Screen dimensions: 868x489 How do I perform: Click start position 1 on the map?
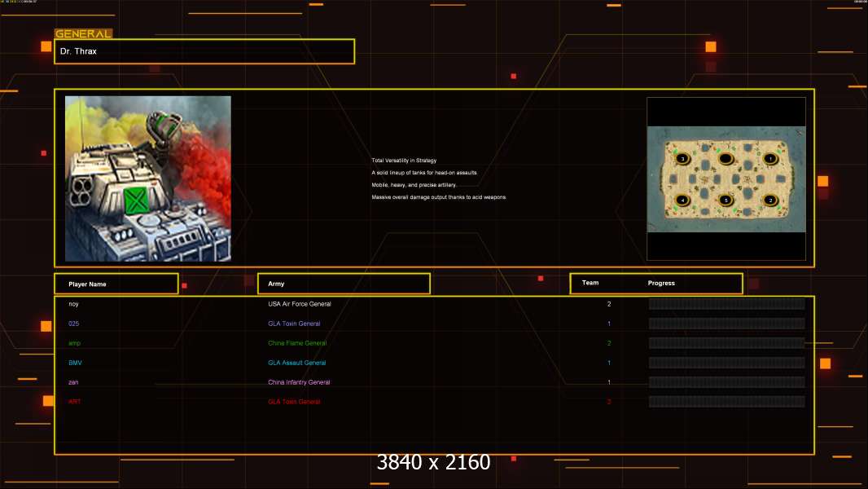(770, 159)
